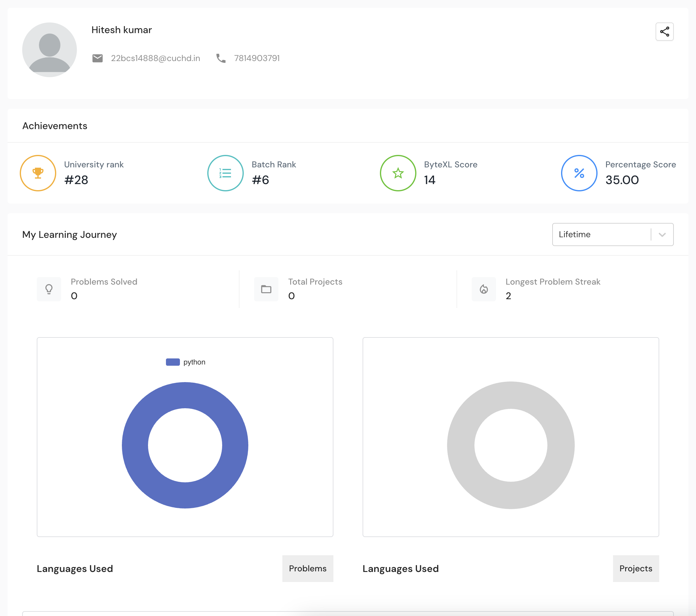696x616 pixels.
Task: Click the share profile icon
Action: tap(664, 32)
